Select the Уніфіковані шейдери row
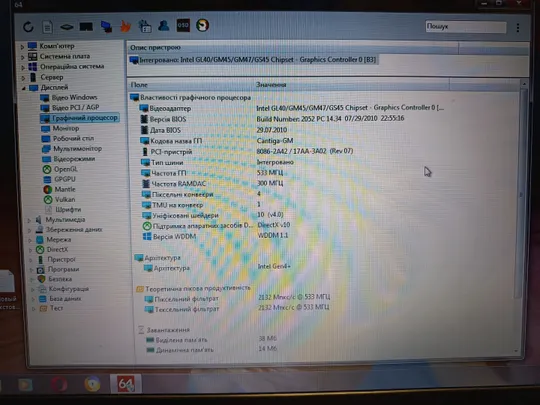 click(x=213, y=215)
